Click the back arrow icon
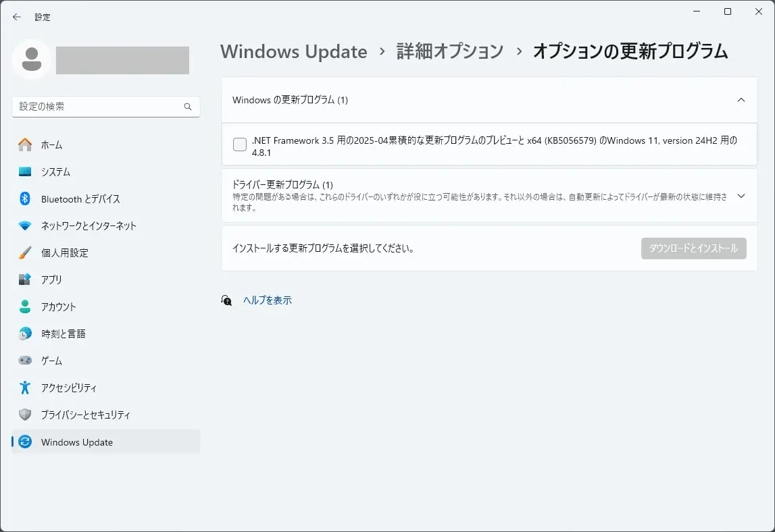 17,18
